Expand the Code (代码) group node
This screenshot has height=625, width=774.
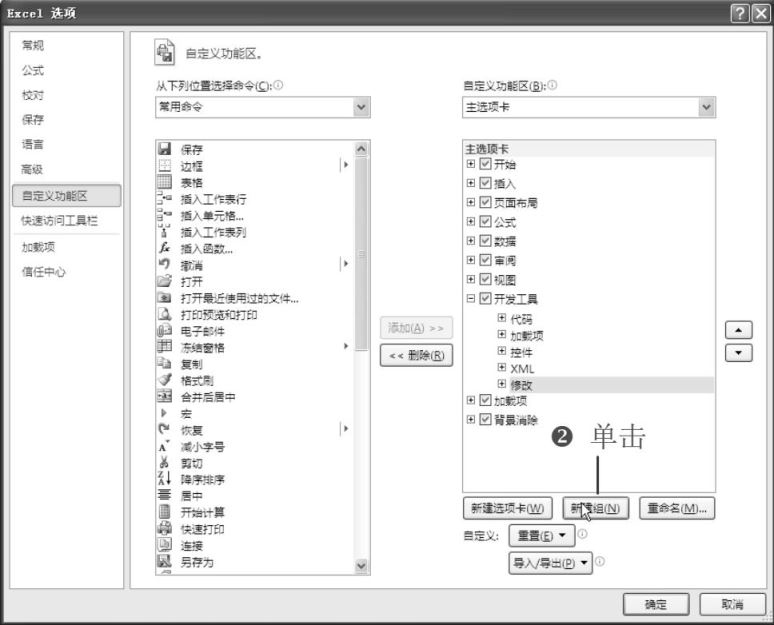click(x=502, y=317)
